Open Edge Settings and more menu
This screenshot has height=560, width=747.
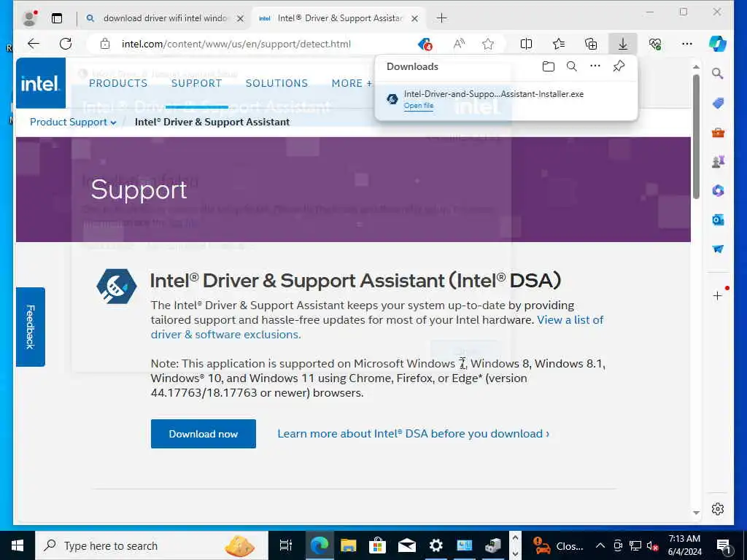tap(687, 44)
